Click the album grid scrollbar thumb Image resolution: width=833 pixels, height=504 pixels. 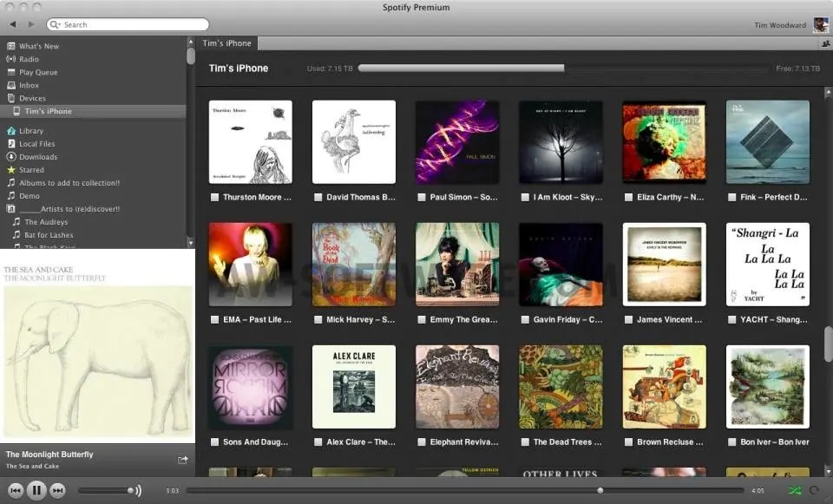coord(828,344)
